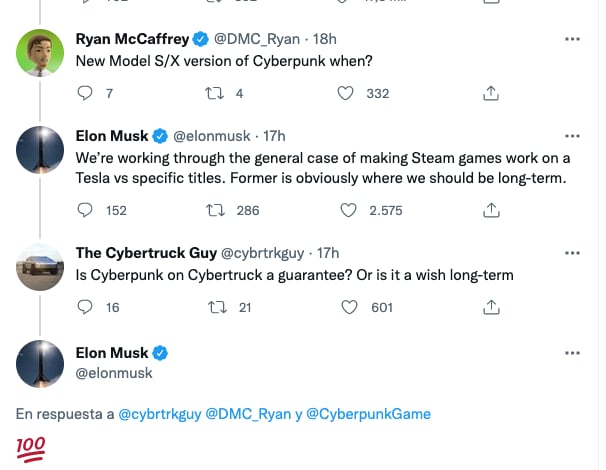Share Elon Musk's Steam games tweet

click(x=491, y=211)
